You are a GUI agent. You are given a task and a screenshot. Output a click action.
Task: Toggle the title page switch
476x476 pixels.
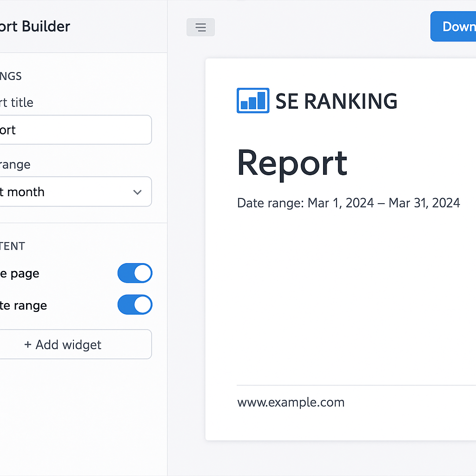[x=135, y=273]
